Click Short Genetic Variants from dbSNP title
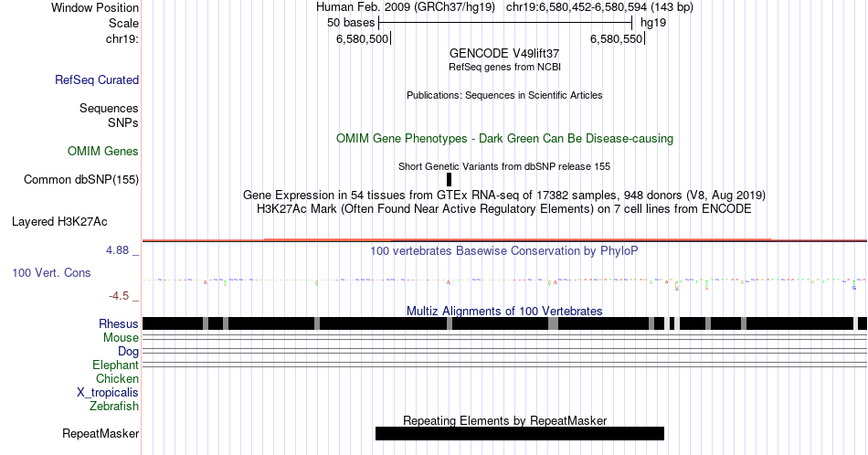 pyautogui.click(x=504, y=166)
